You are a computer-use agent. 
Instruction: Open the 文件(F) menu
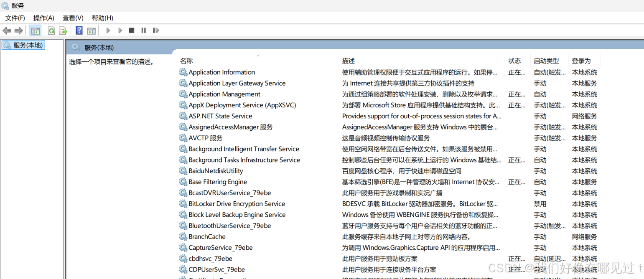click(x=15, y=18)
